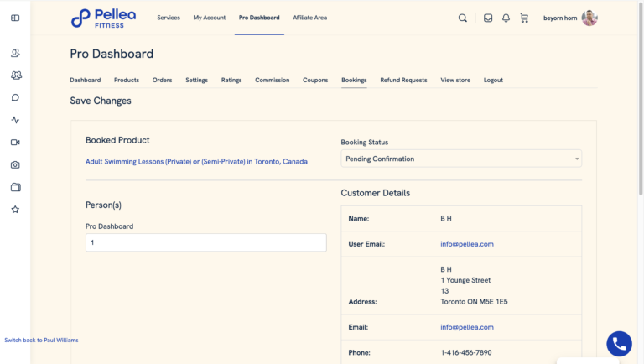This screenshot has height=364, width=644.
Task: Click the search magnifier icon
Action: tap(463, 18)
